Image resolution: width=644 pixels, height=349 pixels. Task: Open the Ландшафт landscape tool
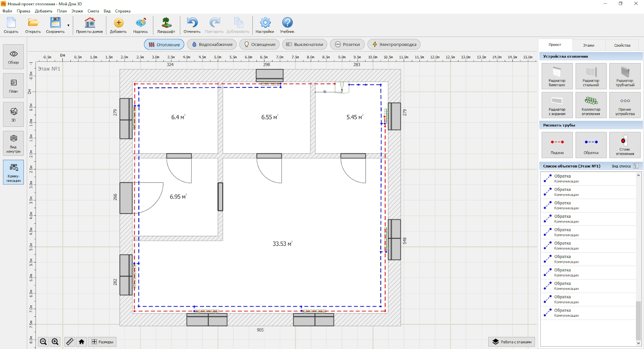tap(166, 25)
